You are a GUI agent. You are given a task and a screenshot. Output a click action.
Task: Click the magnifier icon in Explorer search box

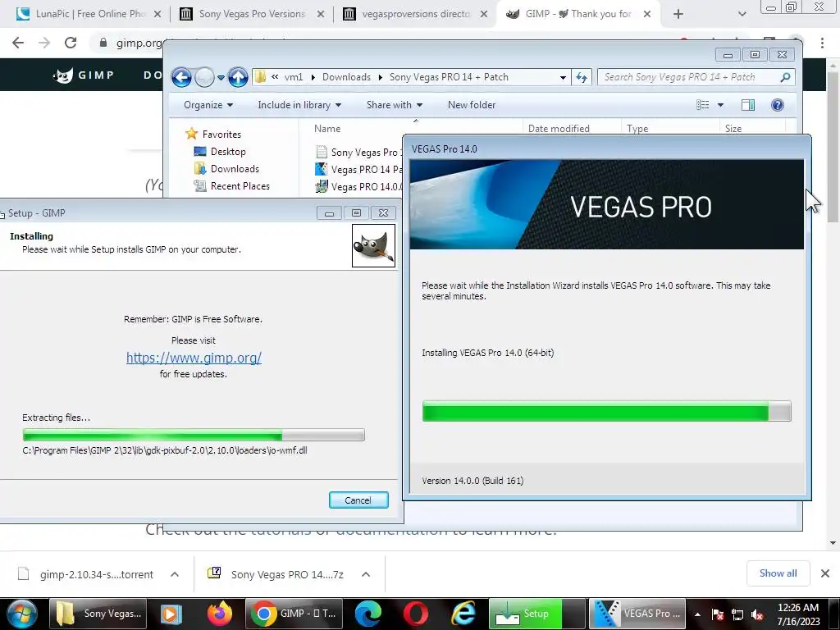785,77
